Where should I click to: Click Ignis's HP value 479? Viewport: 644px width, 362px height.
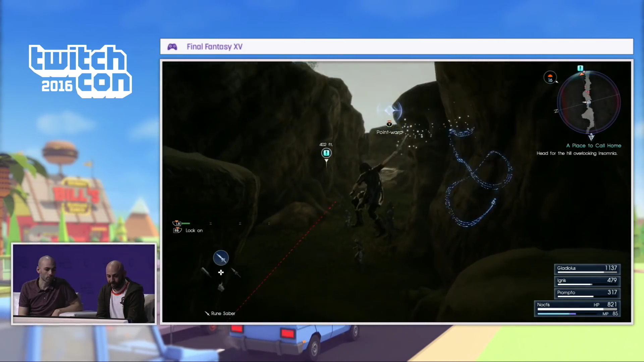point(612,280)
